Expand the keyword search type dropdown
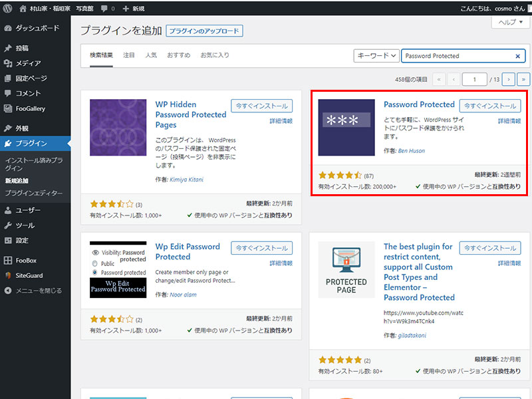Image resolution: width=532 pixels, height=399 pixels. [x=376, y=57]
